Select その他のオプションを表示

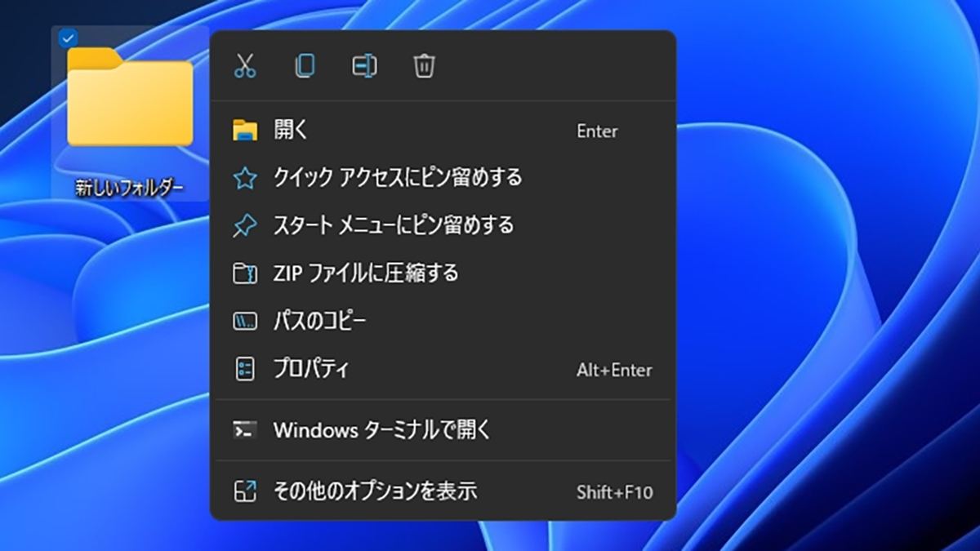pos(443,491)
